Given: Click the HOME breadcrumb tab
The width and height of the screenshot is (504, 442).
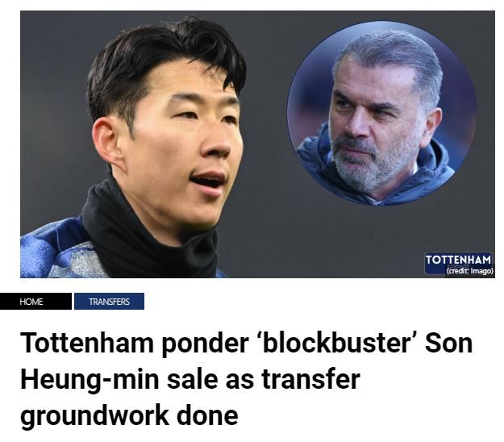Looking at the screenshot, I should (x=35, y=302).
